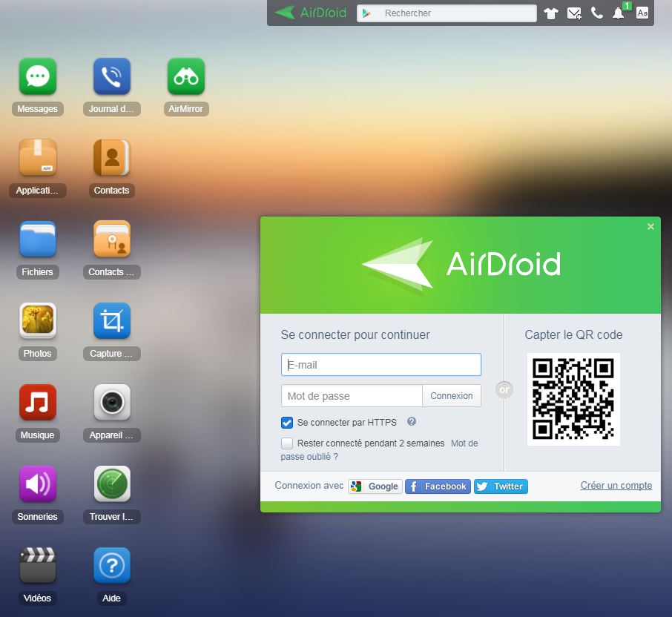Click the Photos label text
Viewport: 672px width, 617px height.
pyautogui.click(x=38, y=354)
